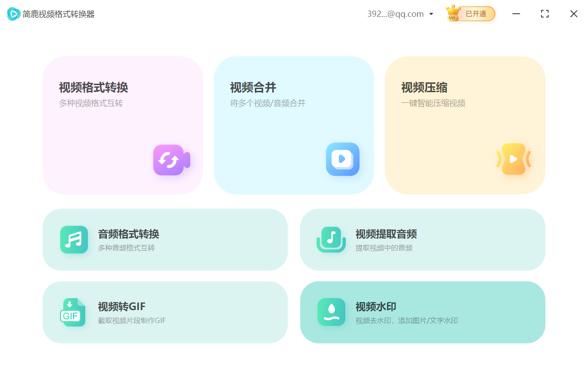588x381 pixels.
Task: Select the 音频格式转换 card
Action: [x=165, y=240]
